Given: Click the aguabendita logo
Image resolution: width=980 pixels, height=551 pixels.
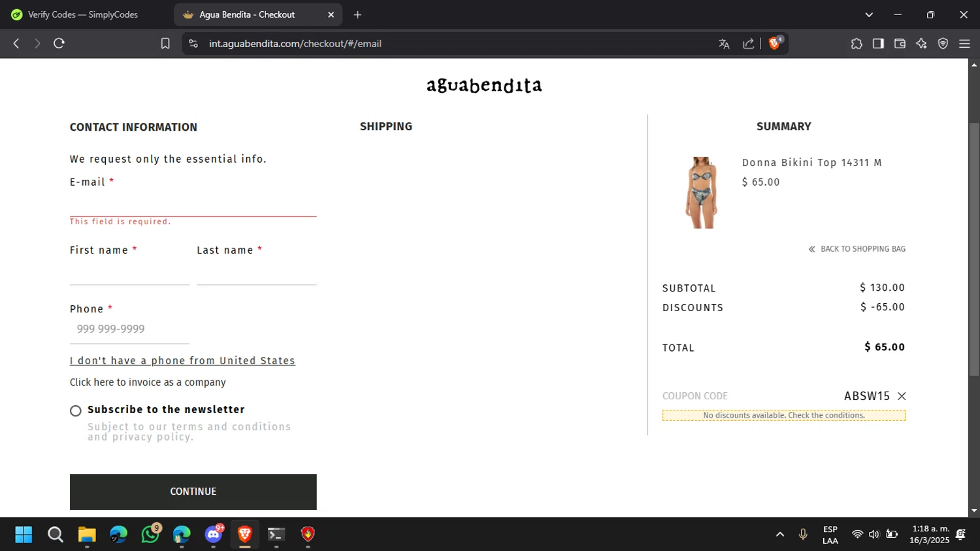Looking at the screenshot, I should pyautogui.click(x=484, y=86).
